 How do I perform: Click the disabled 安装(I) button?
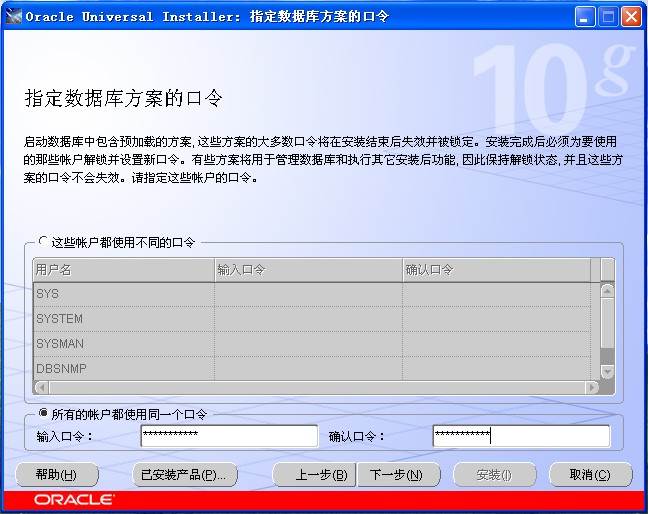(x=495, y=475)
